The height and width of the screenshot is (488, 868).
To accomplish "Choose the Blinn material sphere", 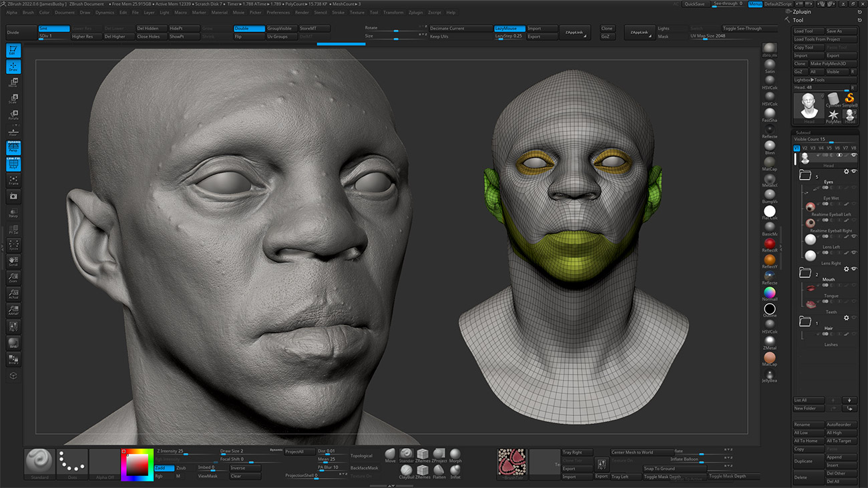I will pyautogui.click(x=770, y=146).
